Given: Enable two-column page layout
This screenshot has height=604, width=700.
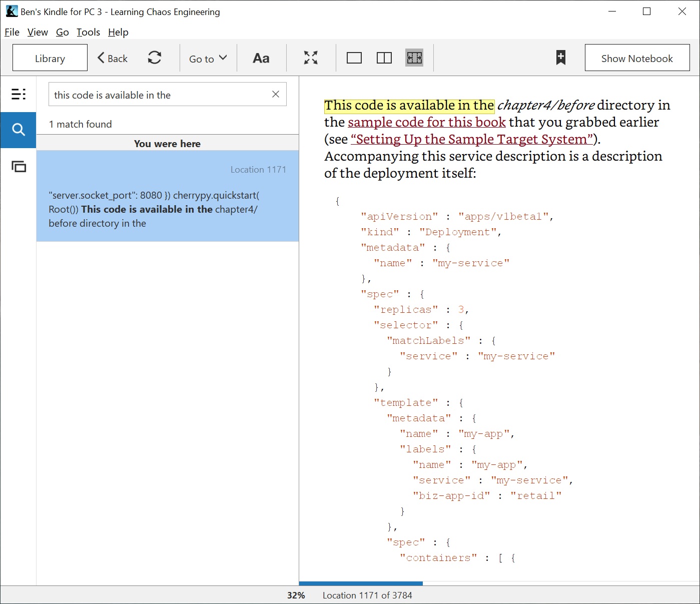Looking at the screenshot, I should (384, 58).
